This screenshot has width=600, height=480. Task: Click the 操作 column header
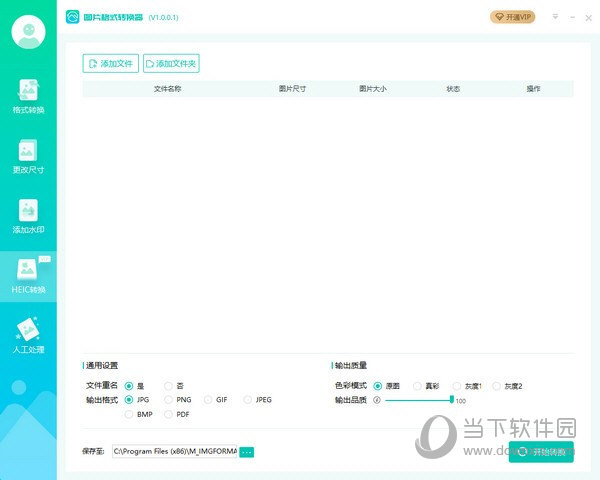click(x=533, y=89)
